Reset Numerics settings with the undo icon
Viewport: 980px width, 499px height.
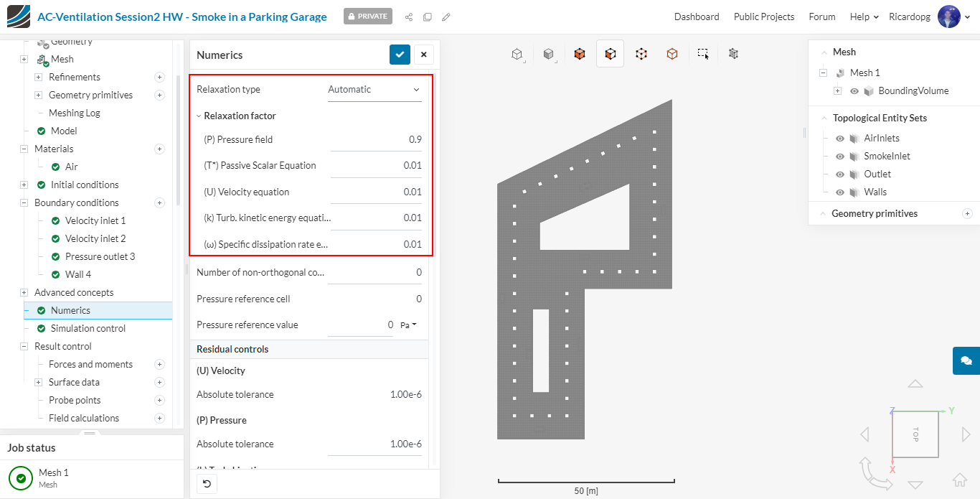point(207,484)
